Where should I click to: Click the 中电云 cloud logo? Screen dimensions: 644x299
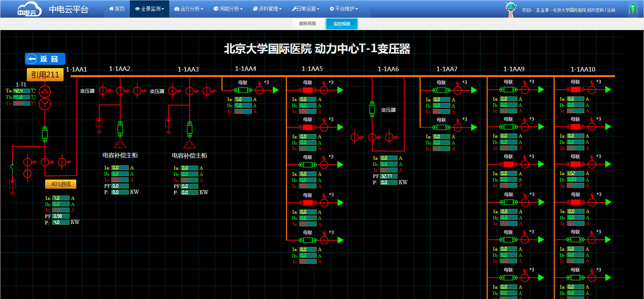coord(30,9)
